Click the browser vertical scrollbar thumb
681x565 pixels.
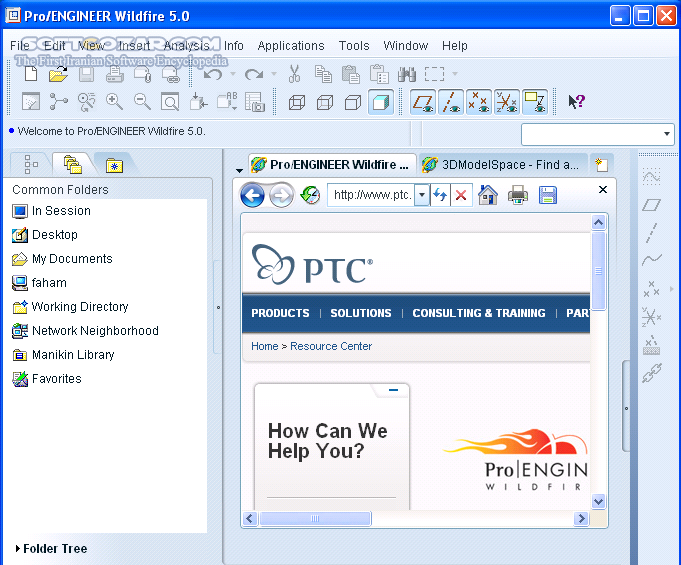pos(598,271)
